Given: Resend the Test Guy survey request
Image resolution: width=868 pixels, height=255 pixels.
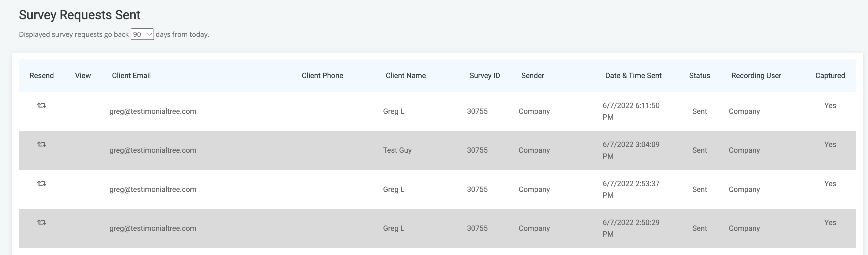Looking at the screenshot, I should (x=41, y=144).
